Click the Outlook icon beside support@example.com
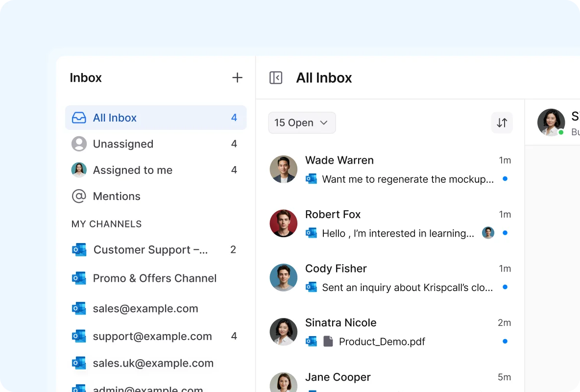Screen dimensions: 580x392 pos(79,336)
